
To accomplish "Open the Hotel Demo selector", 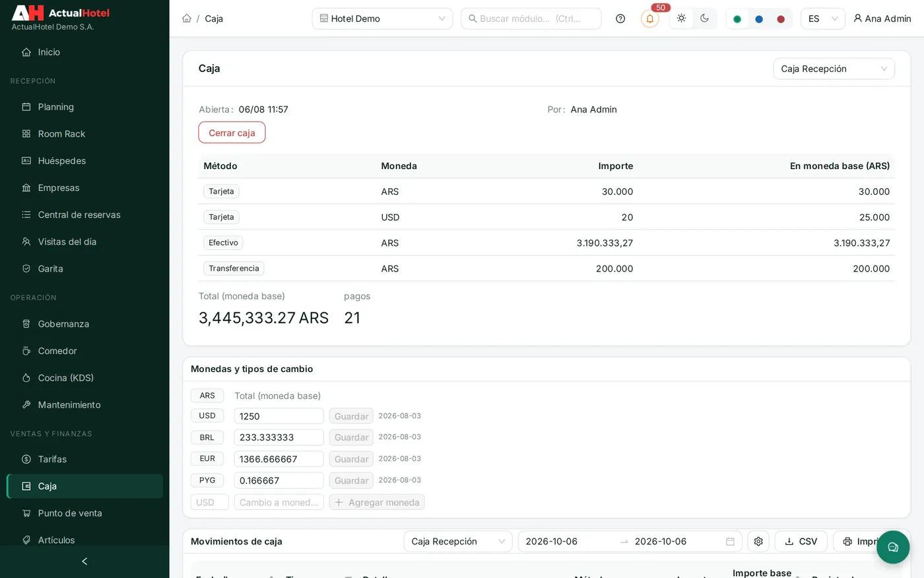I will [x=382, y=18].
